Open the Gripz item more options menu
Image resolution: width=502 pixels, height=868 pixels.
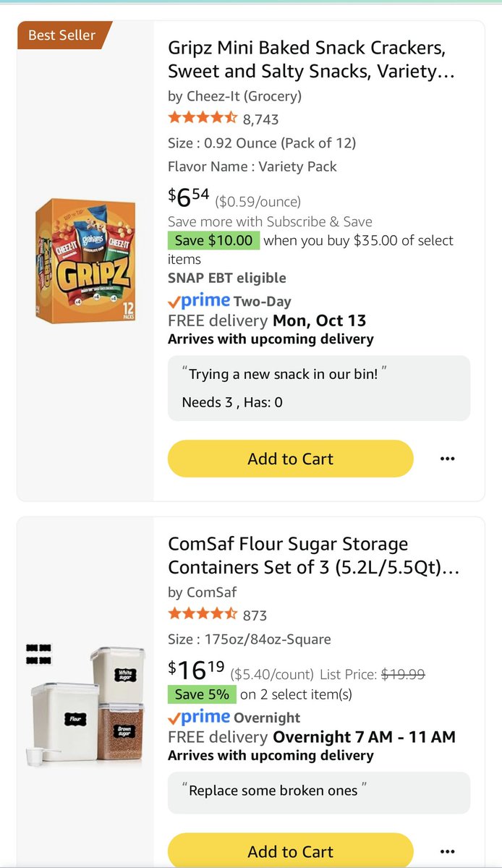447,459
